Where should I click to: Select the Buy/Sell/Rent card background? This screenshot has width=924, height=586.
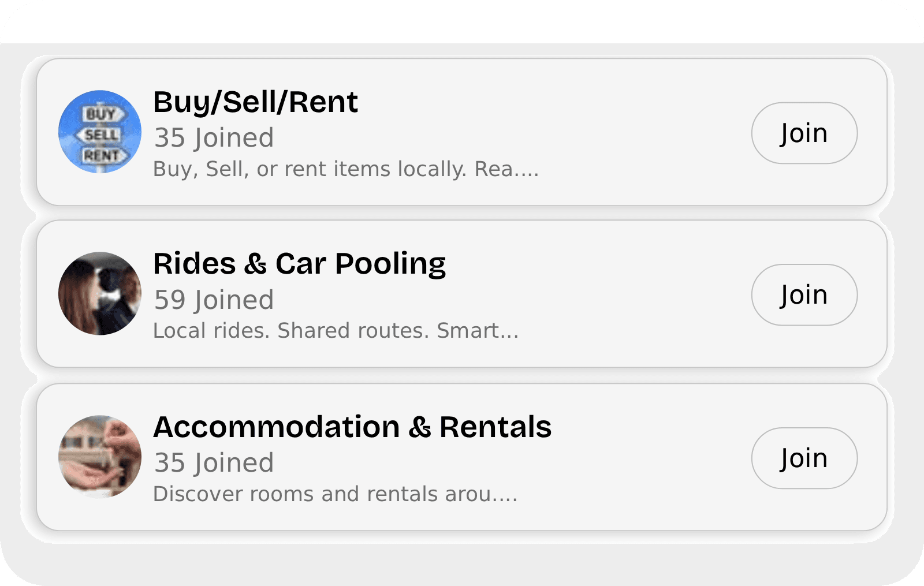[635, 133]
